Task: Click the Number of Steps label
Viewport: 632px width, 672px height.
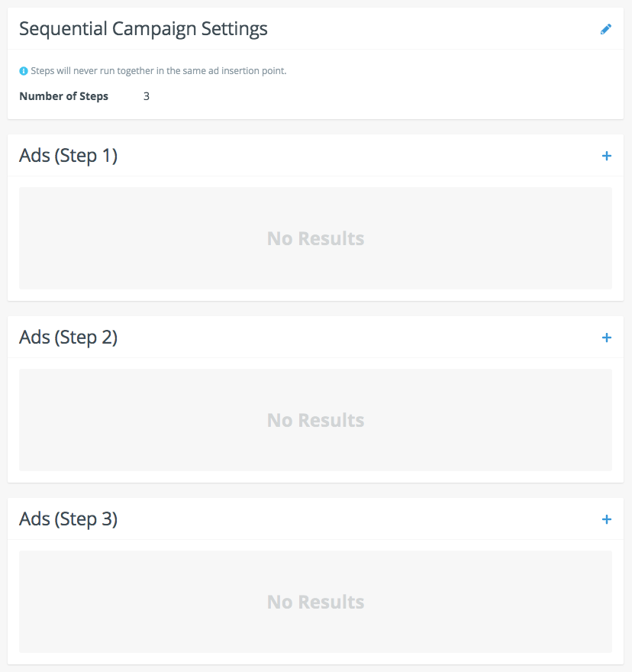Action: [63, 96]
